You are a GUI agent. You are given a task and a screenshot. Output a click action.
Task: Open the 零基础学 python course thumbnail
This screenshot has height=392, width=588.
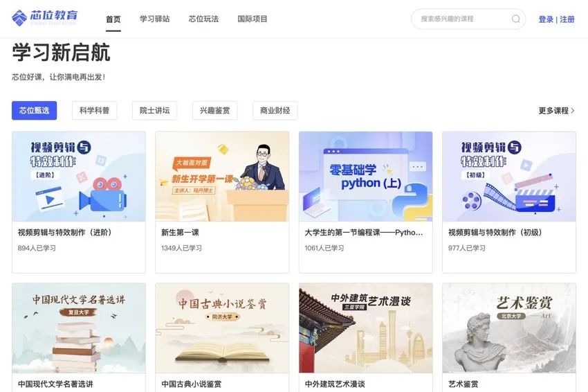(x=366, y=177)
